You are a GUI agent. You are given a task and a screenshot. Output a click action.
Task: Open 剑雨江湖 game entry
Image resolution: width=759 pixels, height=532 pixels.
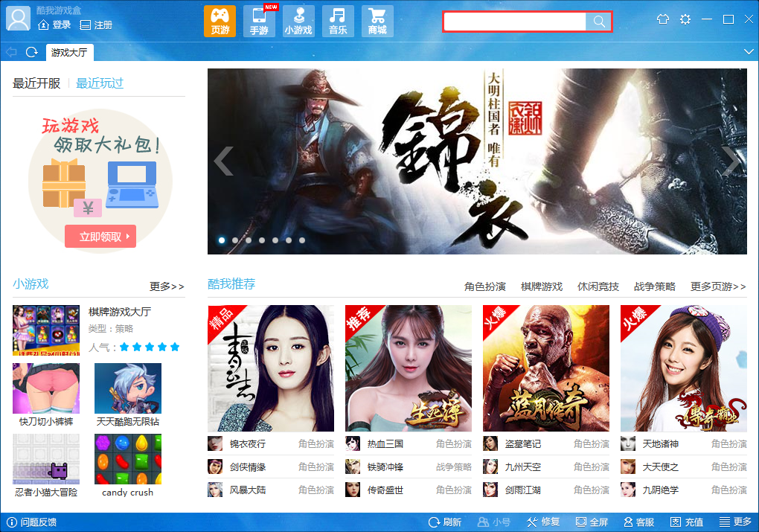tap(546, 490)
